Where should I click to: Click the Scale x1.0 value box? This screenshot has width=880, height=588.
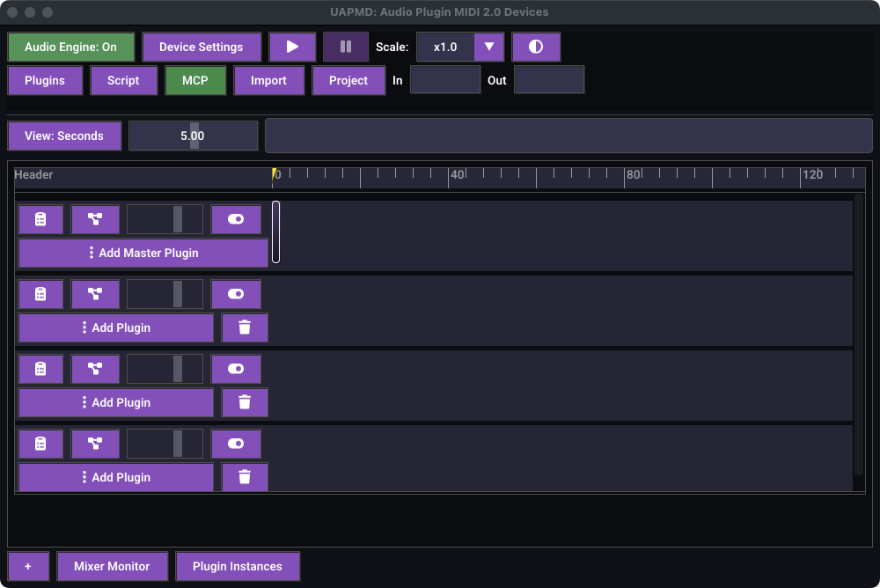[445, 47]
